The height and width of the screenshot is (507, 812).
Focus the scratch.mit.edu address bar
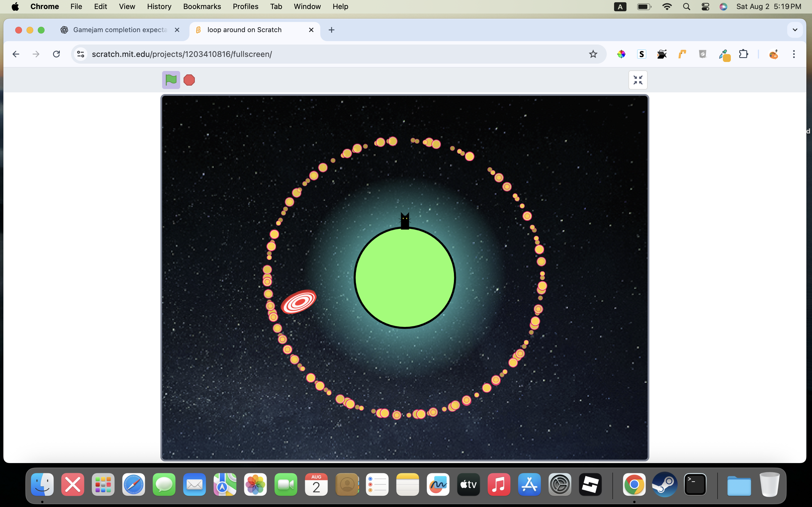click(336, 54)
